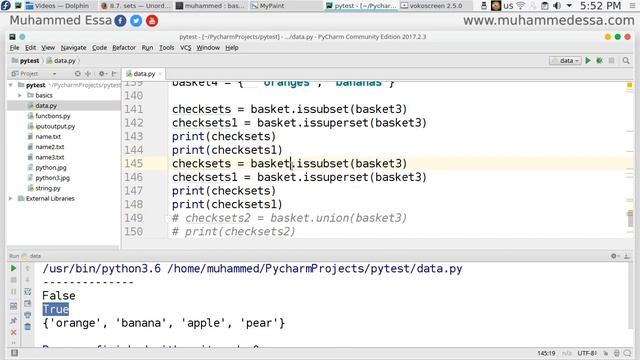Click scroll-from-source target icon in Project panel
The height and width of the screenshot is (360, 640).
point(78,74)
